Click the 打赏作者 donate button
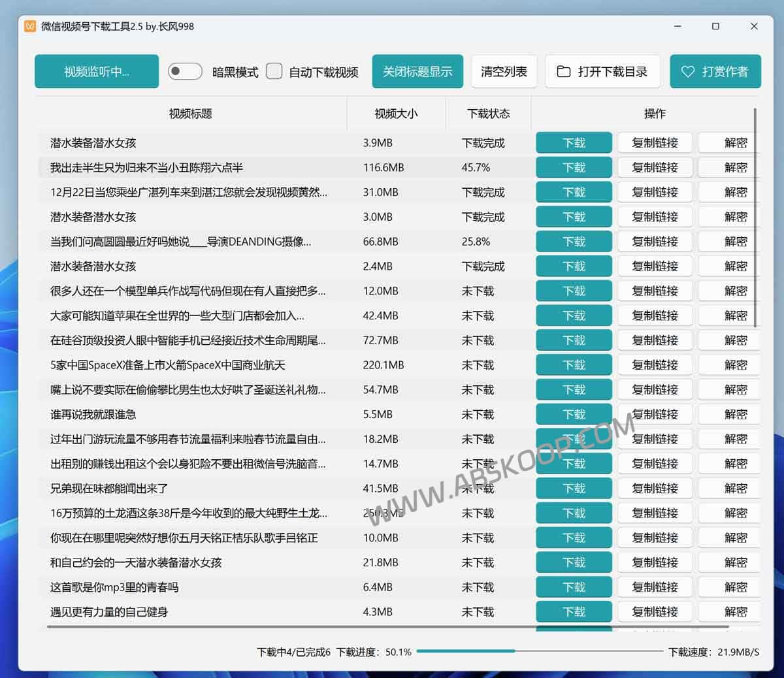This screenshot has height=678, width=784. pyautogui.click(x=715, y=72)
